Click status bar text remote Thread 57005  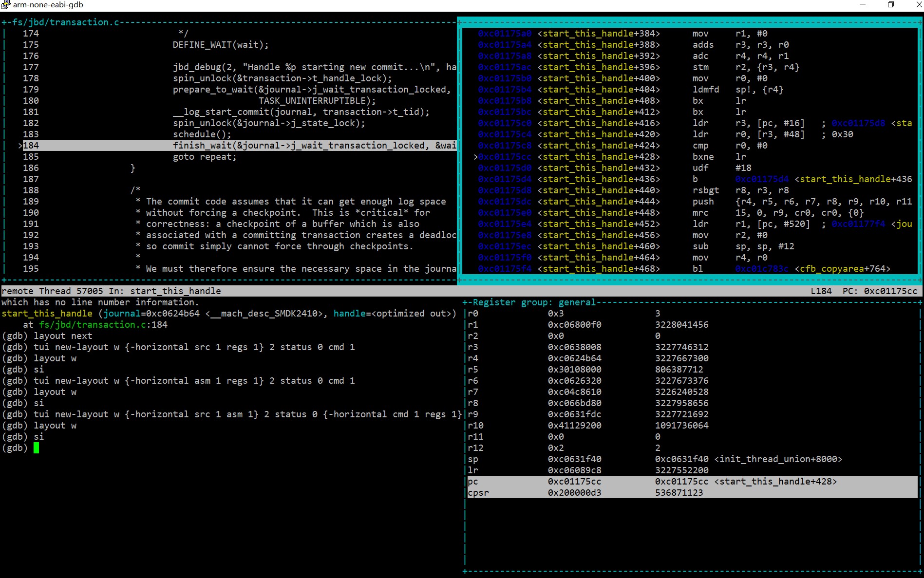coord(52,291)
